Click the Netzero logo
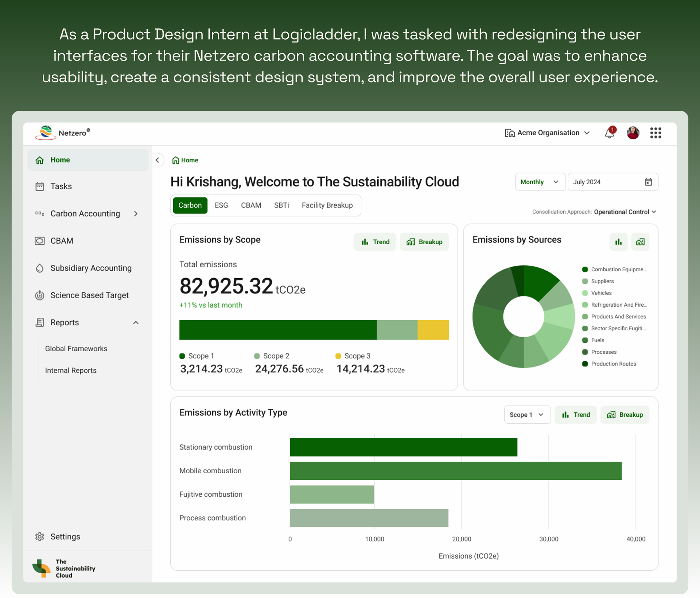 pyautogui.click(x=63, y=133)
